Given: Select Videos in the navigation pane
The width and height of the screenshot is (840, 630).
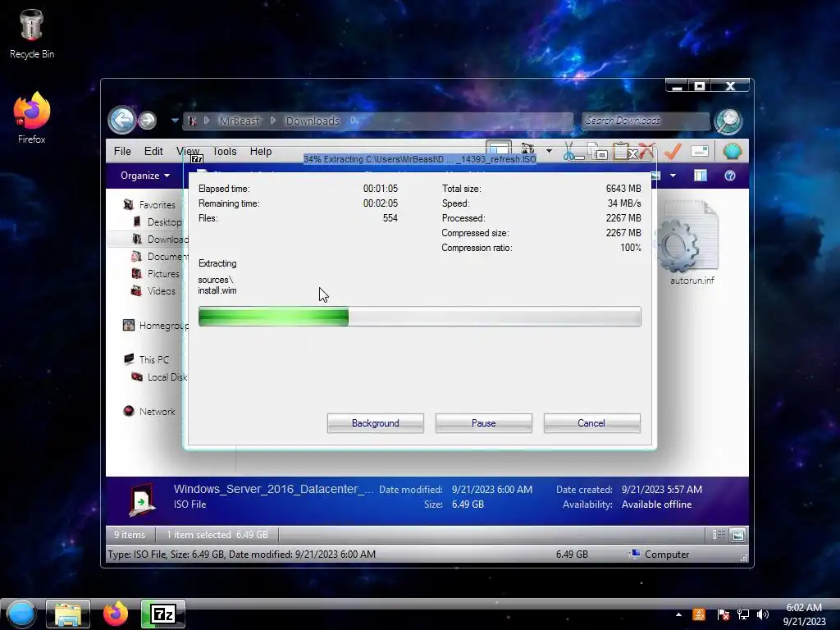Looking at the screenshot, I should (x=162, y=291).
